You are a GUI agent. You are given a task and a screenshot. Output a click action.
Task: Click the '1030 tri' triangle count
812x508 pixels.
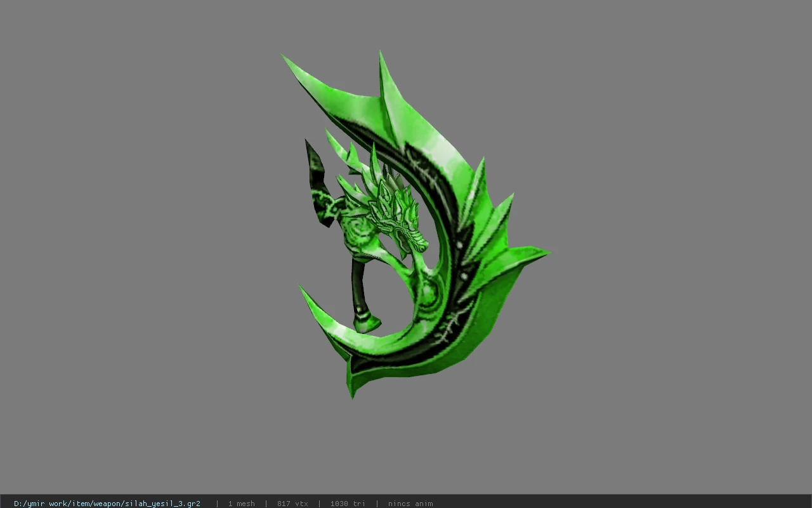pyautogui.click(x=348, y=504)
